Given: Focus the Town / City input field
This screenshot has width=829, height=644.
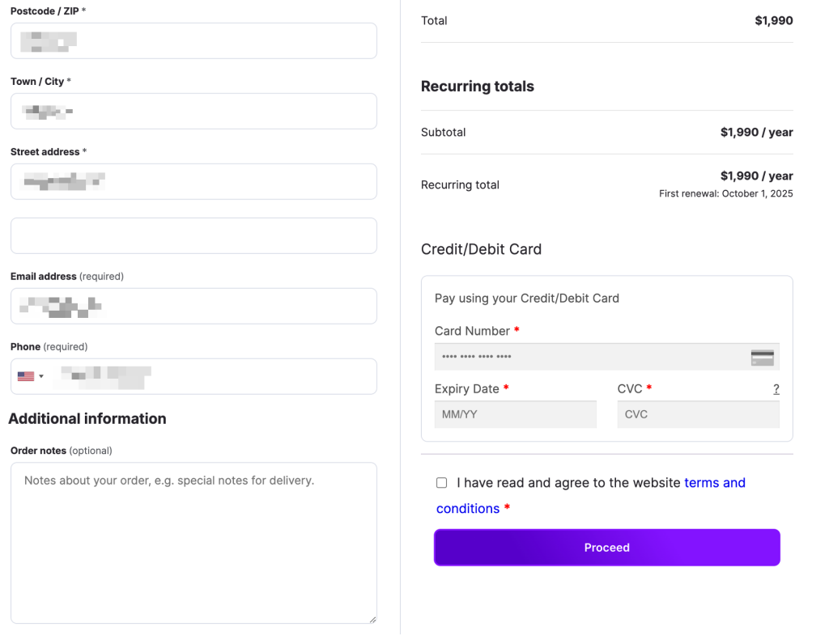Looking at the screenshot, I should [193, 111].
